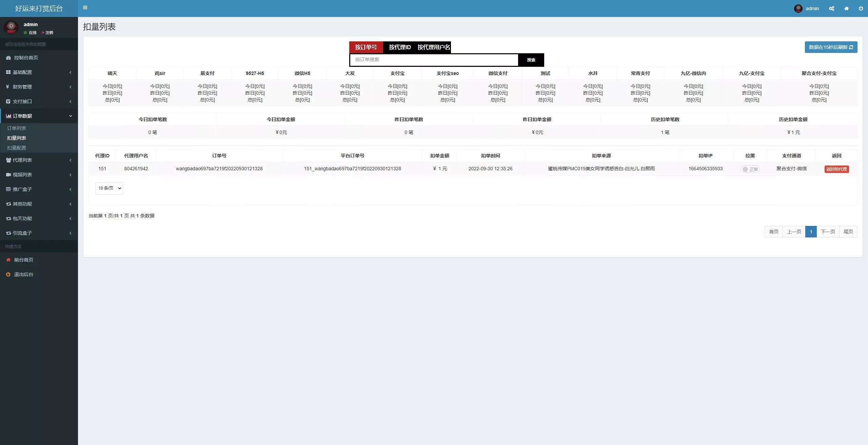Focus the 按订单搜索 input field
The height and width of the screenshot is (445, 868).
(434, 60)
